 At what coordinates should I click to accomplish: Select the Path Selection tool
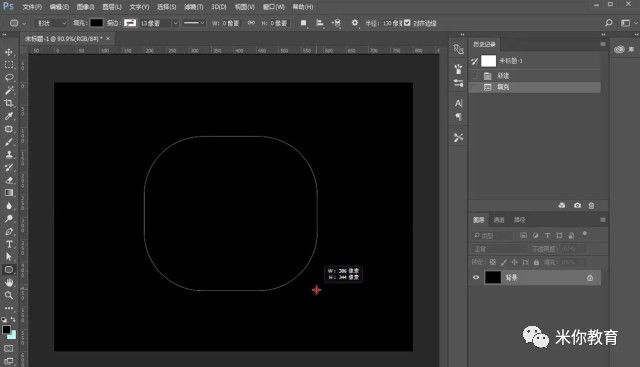coord(9,257)
